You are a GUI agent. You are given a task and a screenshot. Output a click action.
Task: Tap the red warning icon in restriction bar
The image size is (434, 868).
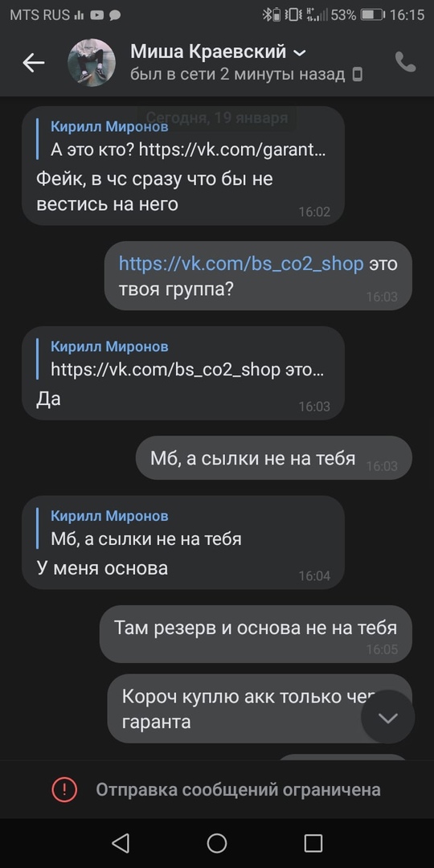point(65,789)
